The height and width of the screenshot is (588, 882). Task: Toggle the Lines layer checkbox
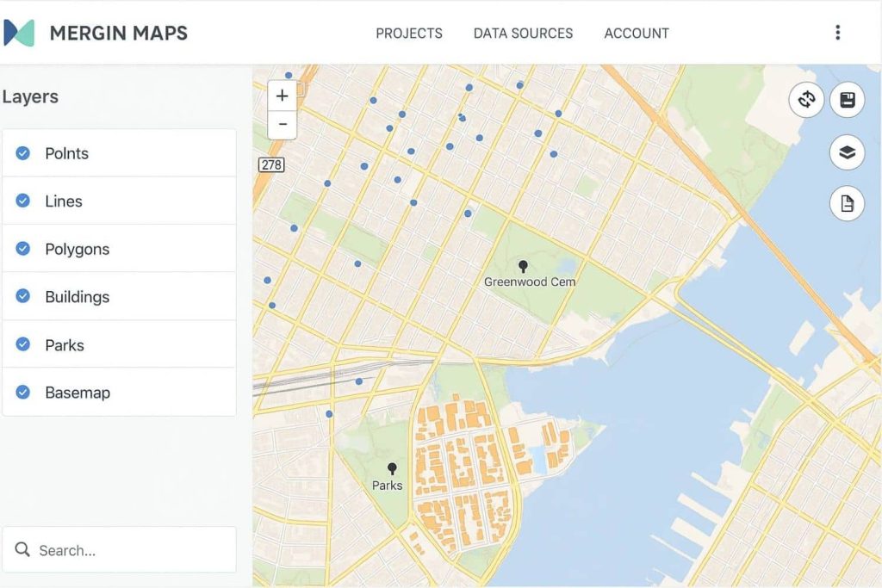point(23,200)
